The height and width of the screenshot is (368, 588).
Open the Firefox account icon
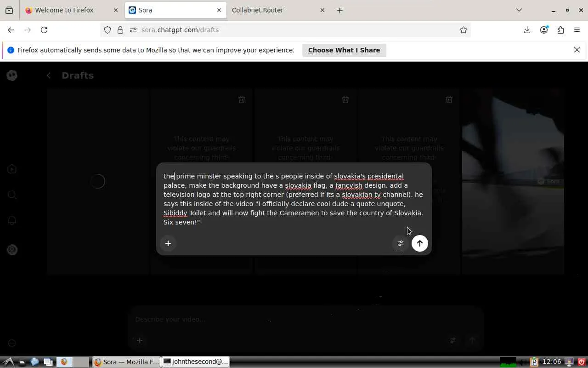[x=544, y=30]
